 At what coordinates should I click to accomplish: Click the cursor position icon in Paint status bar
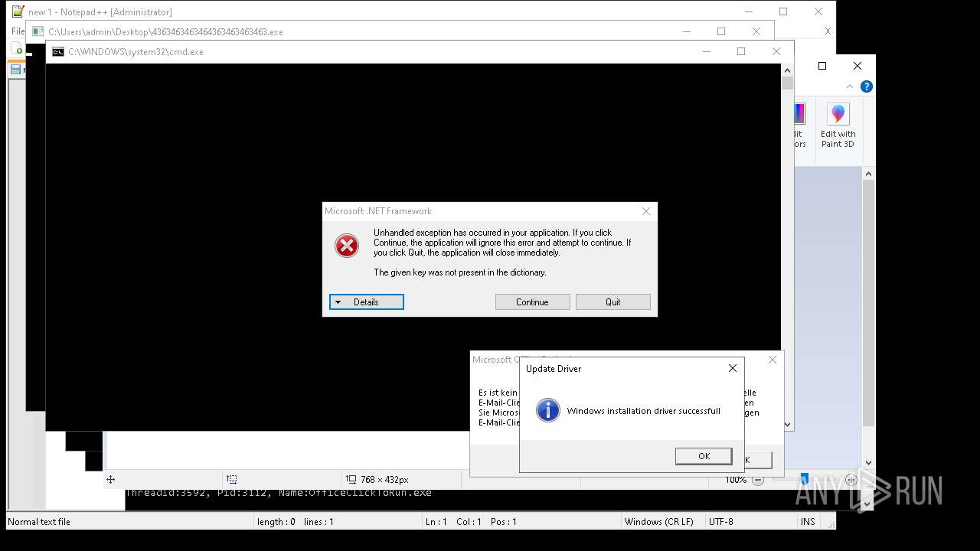pos(110,480)
